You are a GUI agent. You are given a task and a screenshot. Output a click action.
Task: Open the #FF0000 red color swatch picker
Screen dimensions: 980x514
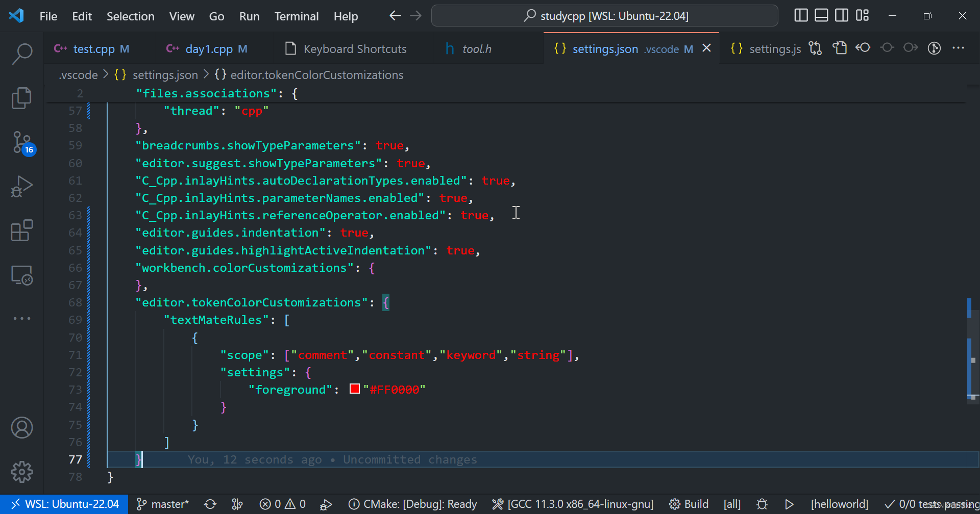pos(355,389)
